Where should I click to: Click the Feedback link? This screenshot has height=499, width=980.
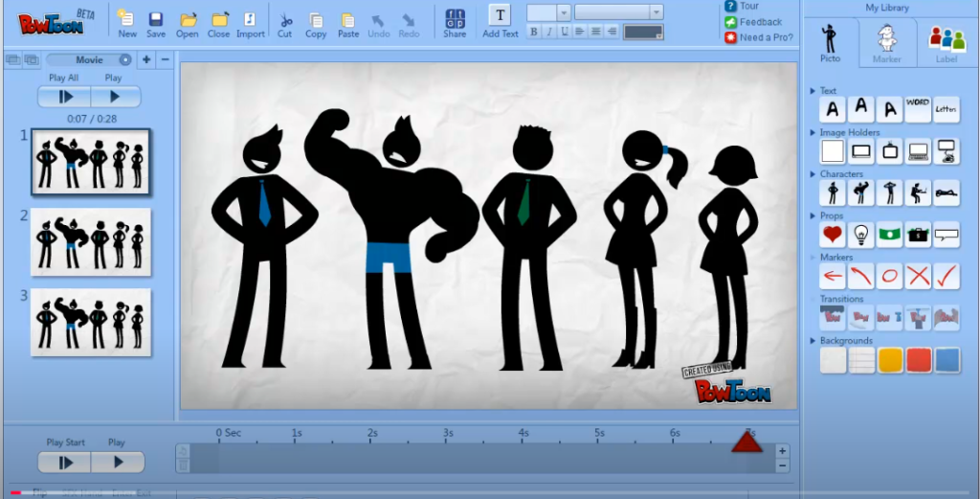(760, 22)
